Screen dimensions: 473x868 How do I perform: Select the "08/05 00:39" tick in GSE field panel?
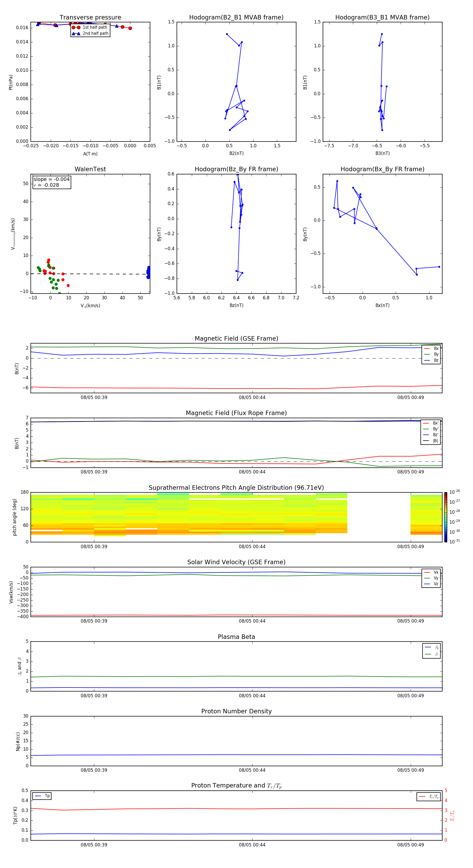(x=94, y=398)
